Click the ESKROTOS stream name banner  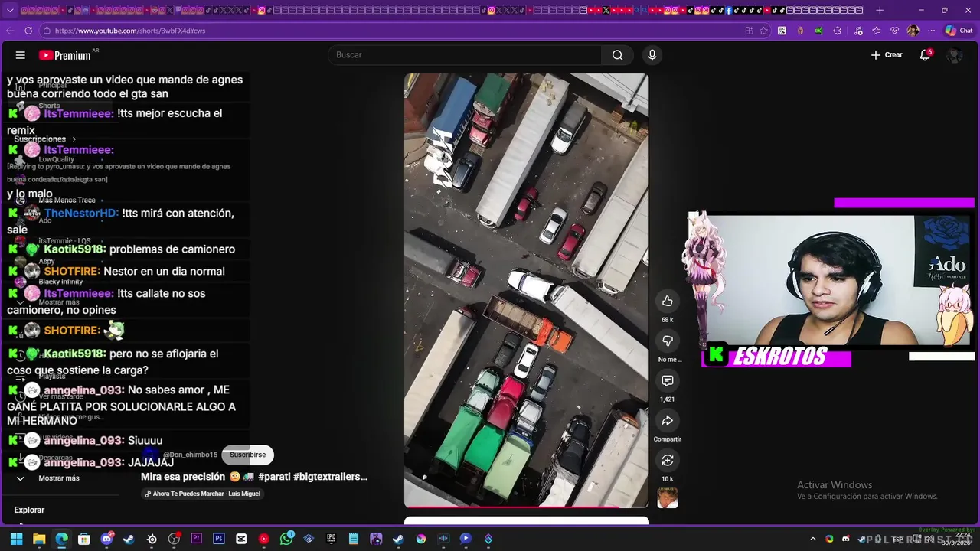click(776, 356)
